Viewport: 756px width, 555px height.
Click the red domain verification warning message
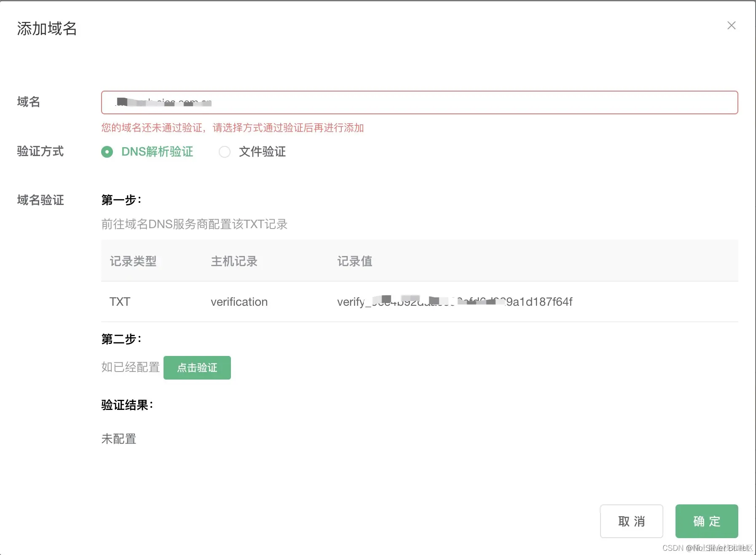point(233,128)
